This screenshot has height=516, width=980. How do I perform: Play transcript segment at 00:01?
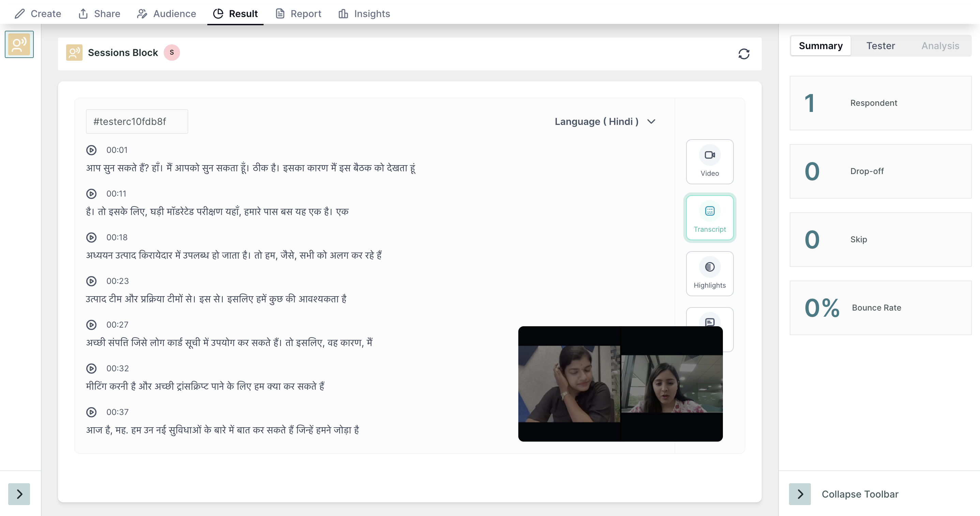point(91,150)
